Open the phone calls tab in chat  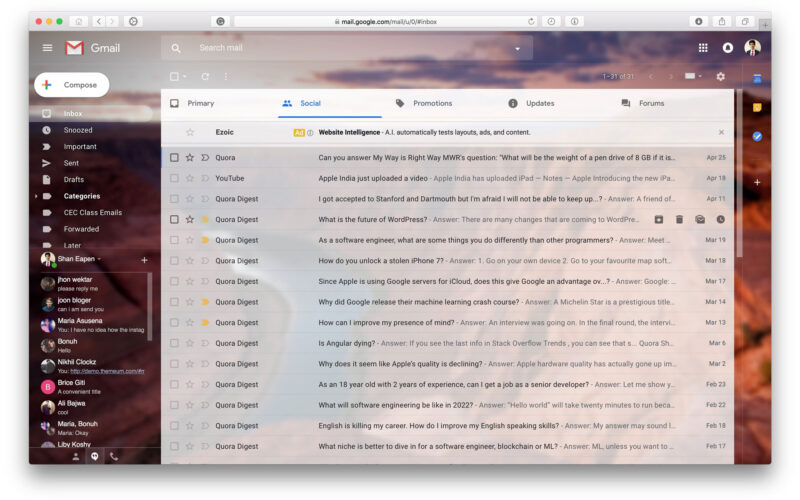point(113,456)
